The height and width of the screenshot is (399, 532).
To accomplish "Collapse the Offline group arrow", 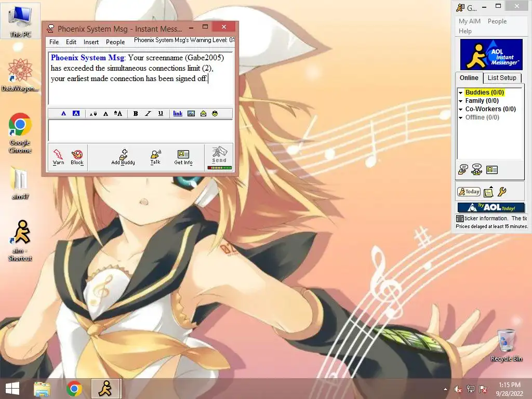I will tap(460, 117).
